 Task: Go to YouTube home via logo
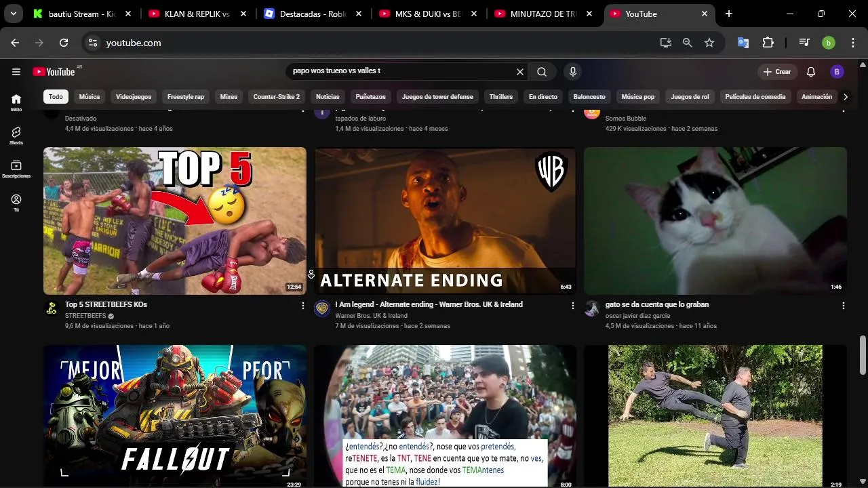54,72
